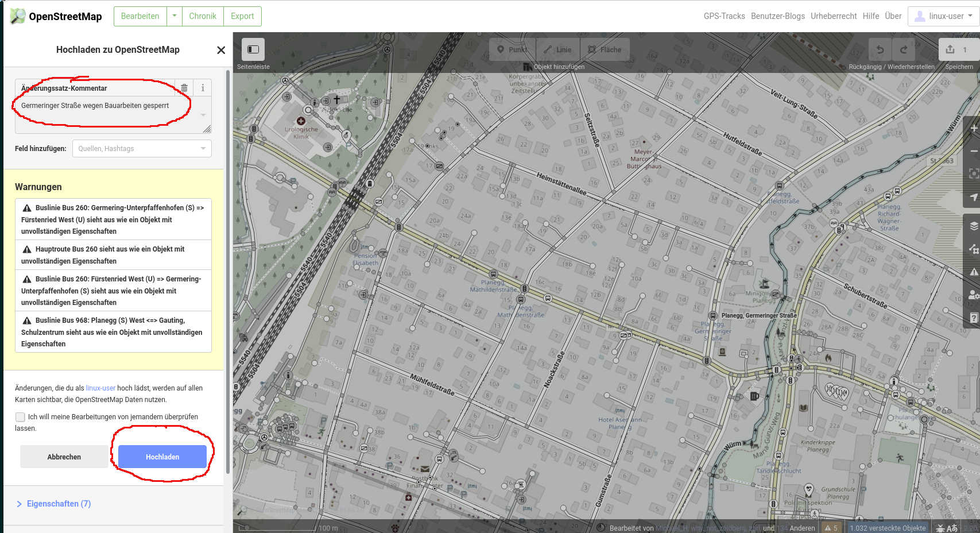Screen dimensions: 980x533
Task: Click the 5 warnings indicator in footer
Action: point(831,528)
